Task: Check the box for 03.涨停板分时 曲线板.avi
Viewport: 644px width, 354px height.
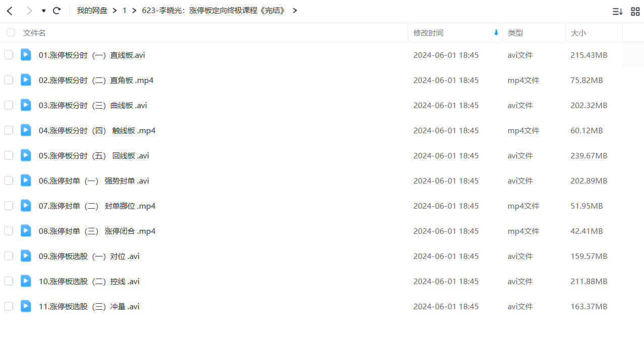Action: click(x=9, y=105)
